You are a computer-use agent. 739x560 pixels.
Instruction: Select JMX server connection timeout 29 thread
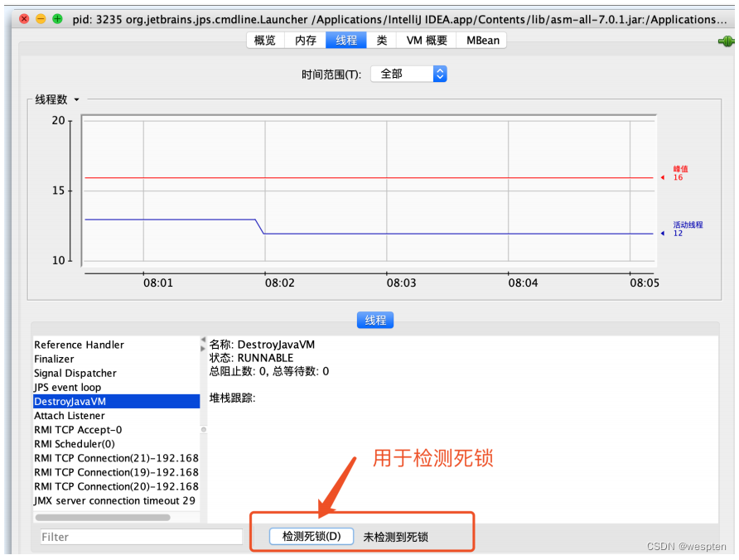(x=117, y=500)
